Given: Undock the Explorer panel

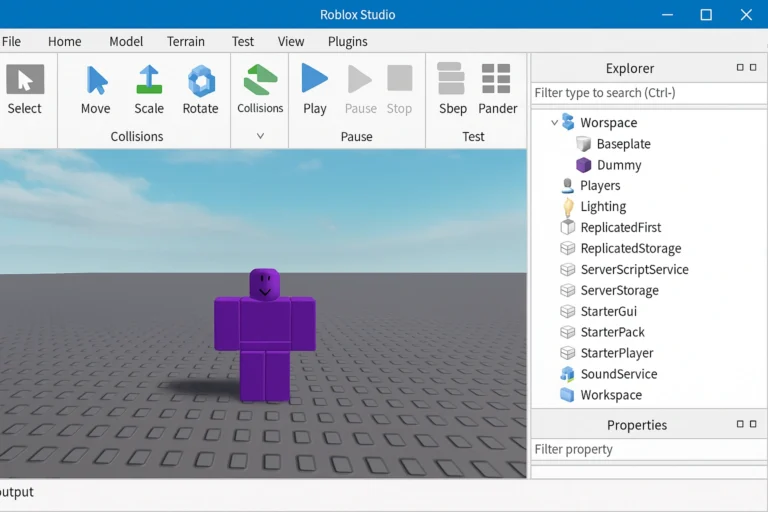Looking at the screenshot, I should coord(740,68).
